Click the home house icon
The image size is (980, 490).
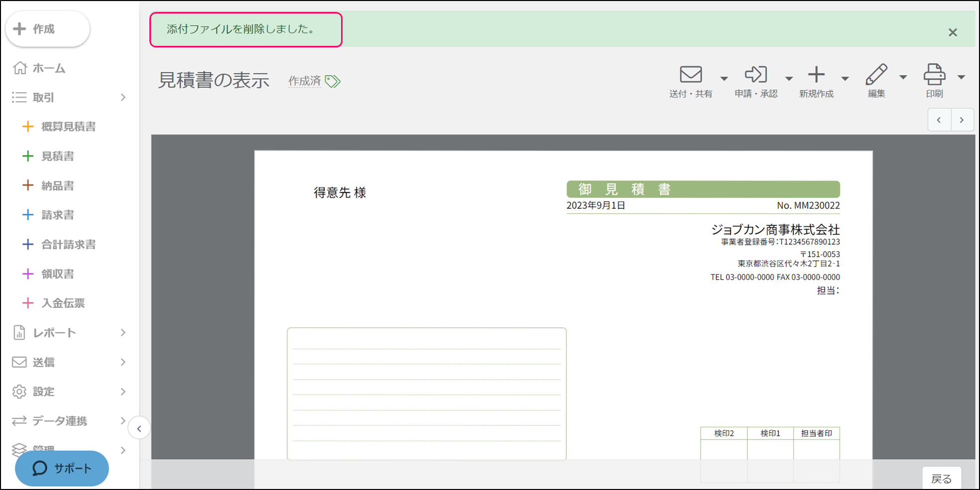click(20, 68)
